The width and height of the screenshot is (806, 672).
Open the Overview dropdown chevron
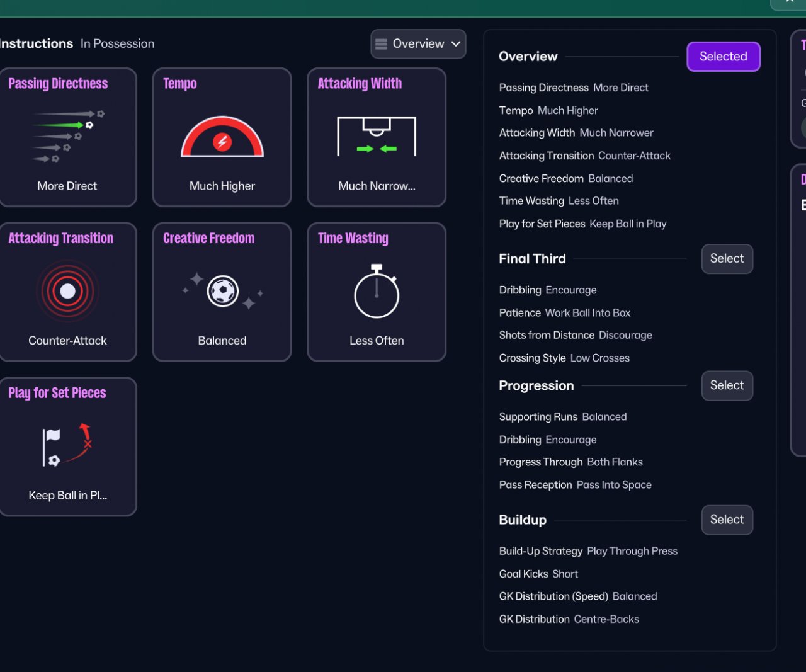pos(456,44)
